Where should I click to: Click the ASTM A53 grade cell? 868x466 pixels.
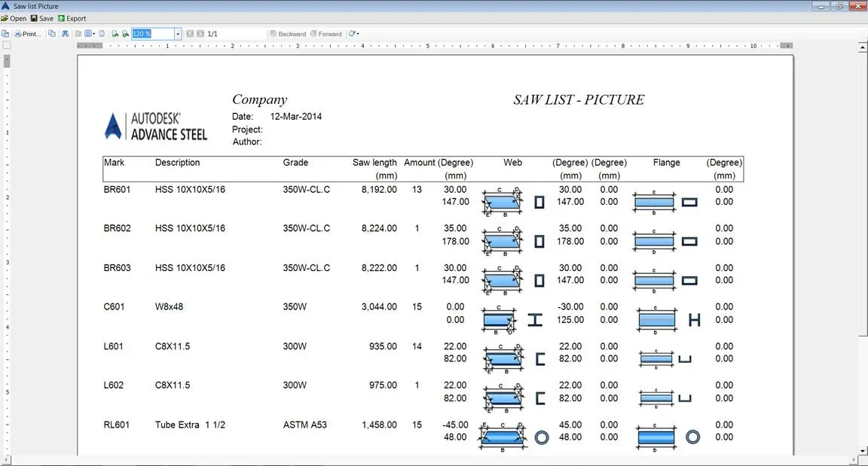[305, 425]
